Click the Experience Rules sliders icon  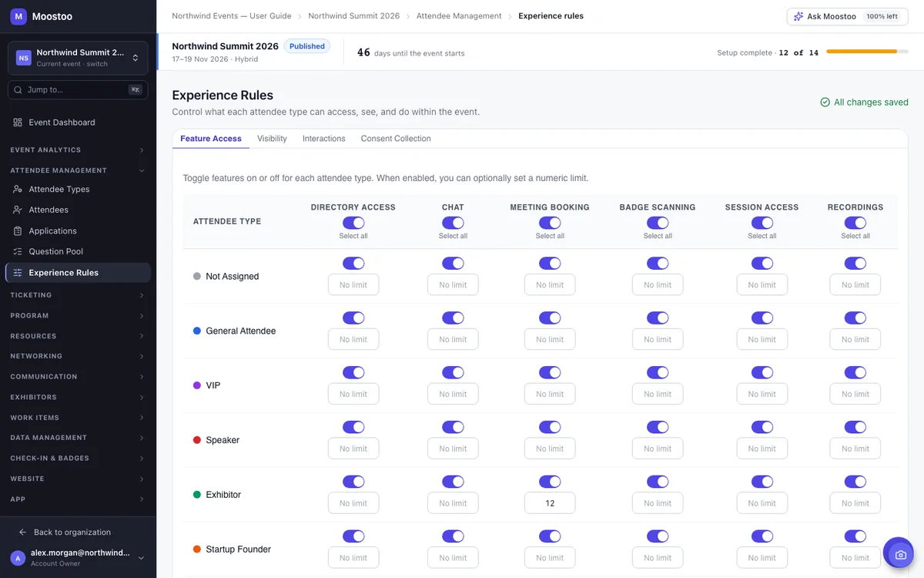[x=18, y=272]
